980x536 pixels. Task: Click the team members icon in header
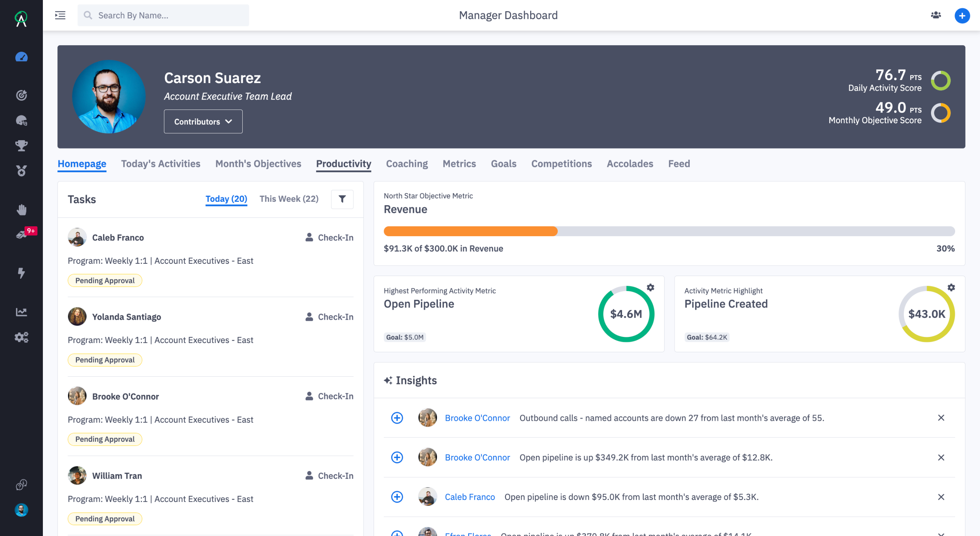click(936, 15)
